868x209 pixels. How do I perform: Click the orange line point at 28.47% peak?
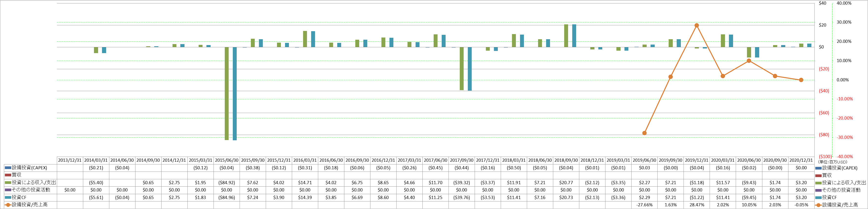click(x=696, y=26)
